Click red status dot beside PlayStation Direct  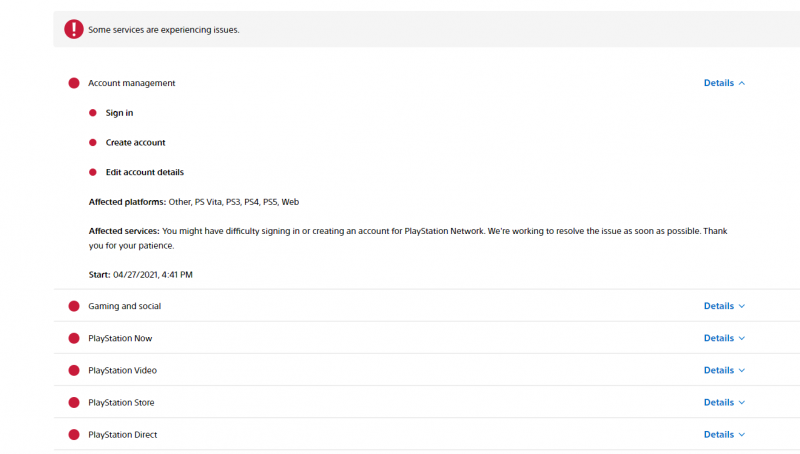click(x=74, y=435)
